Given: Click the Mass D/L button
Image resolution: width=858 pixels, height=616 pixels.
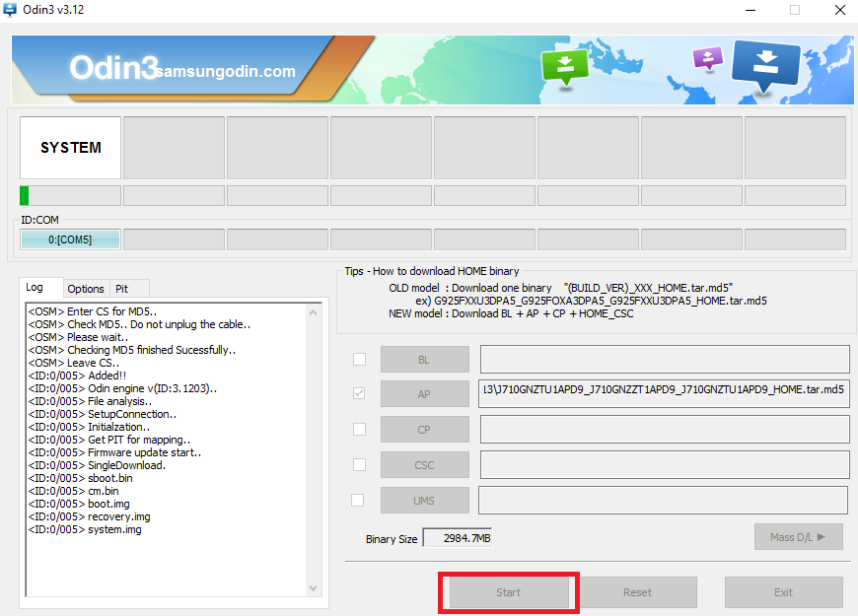Looking at the screenshot, I should 799,537.
